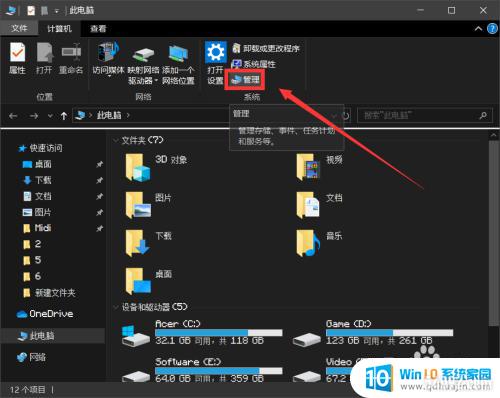Click the scroll-up arrow of file pane

(x=494, y=135)
